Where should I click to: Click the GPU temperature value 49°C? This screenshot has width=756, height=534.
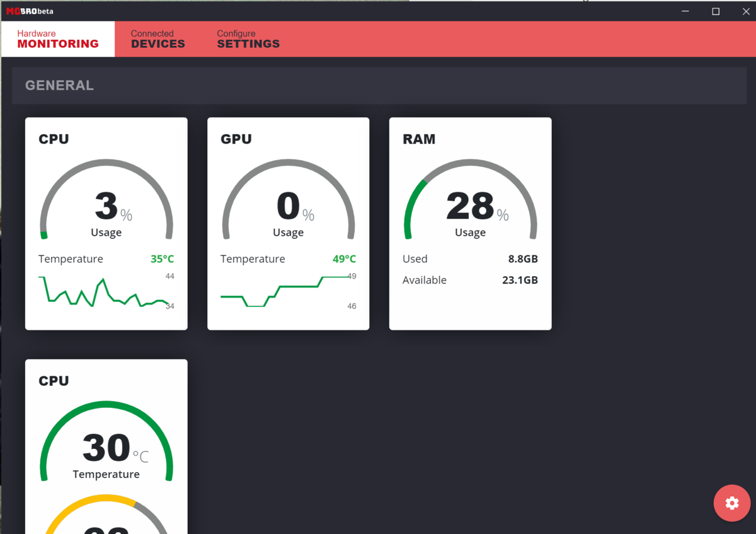point(345,259)
